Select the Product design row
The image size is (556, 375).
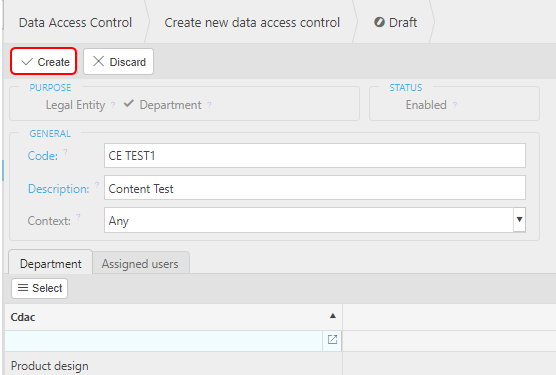(x=173, y=365)
